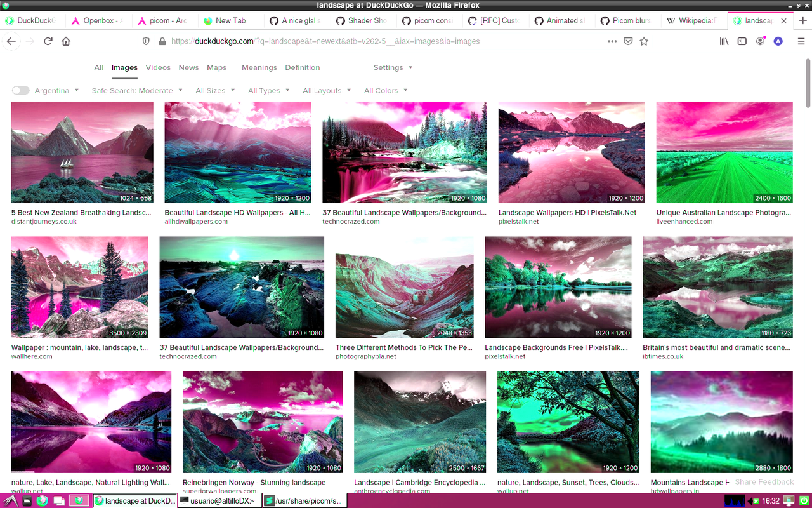Open tracking protection shield
The image size is (812, 508).
click(x=146, y=41)
